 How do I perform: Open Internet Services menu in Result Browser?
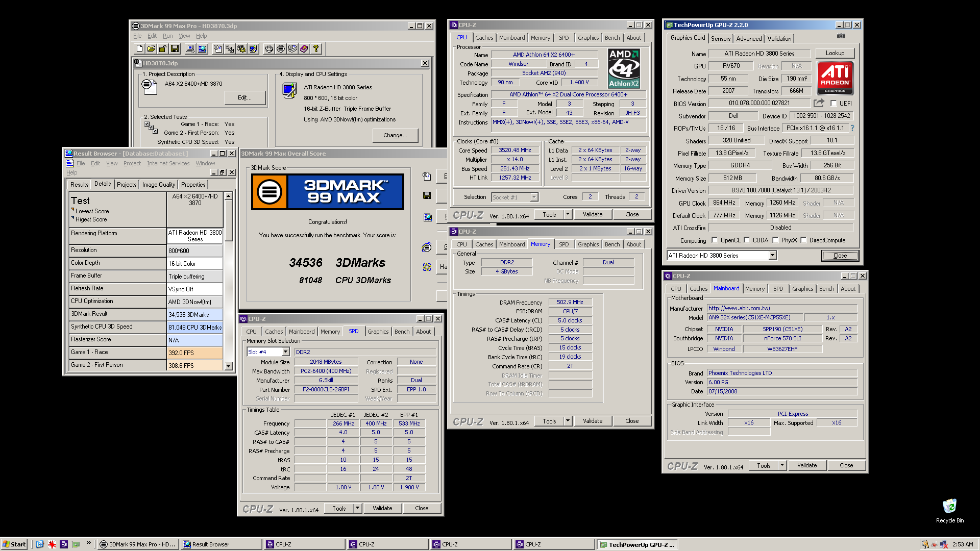[x=168, y=163]
